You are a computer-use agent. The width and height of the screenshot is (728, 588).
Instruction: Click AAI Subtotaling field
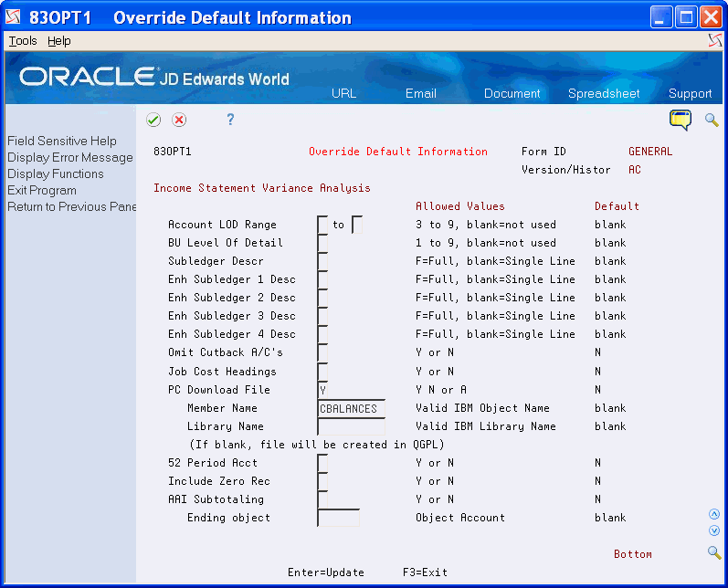(322, 499)
